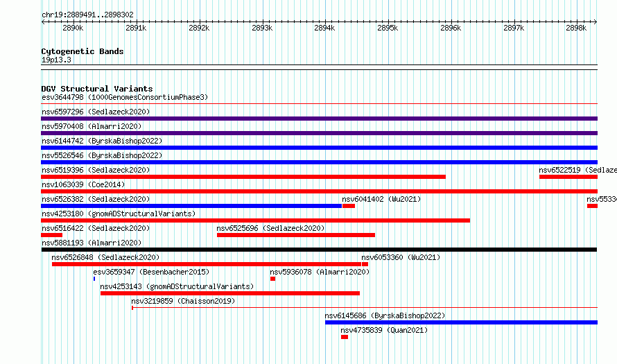Screen dimensions: 617x364
Task: Select the short red nsv6041402 bar
Action: tap(349, 206)
